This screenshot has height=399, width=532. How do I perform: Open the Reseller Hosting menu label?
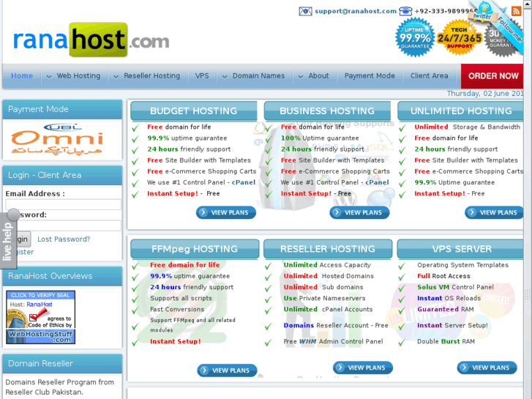(x=151, y=75)
